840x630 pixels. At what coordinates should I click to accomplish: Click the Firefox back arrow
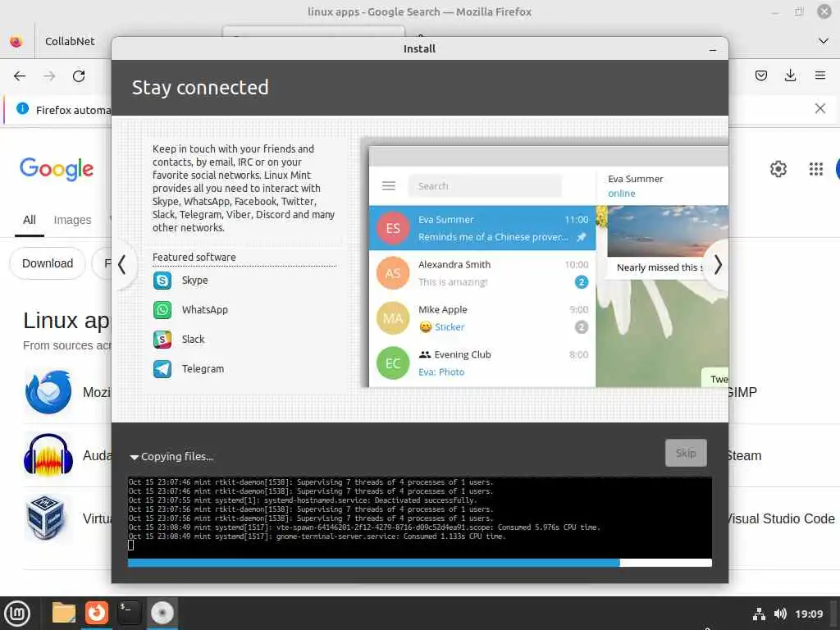tap(20, 76)
